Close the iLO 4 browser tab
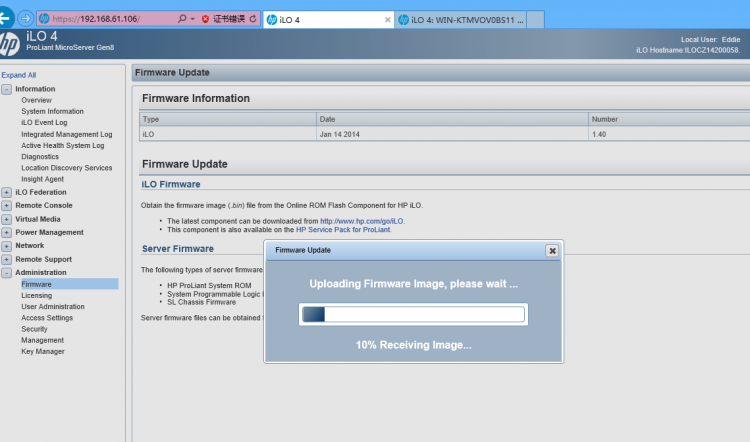750x442 pixels. pyautogui.click(x=387, y=20)
